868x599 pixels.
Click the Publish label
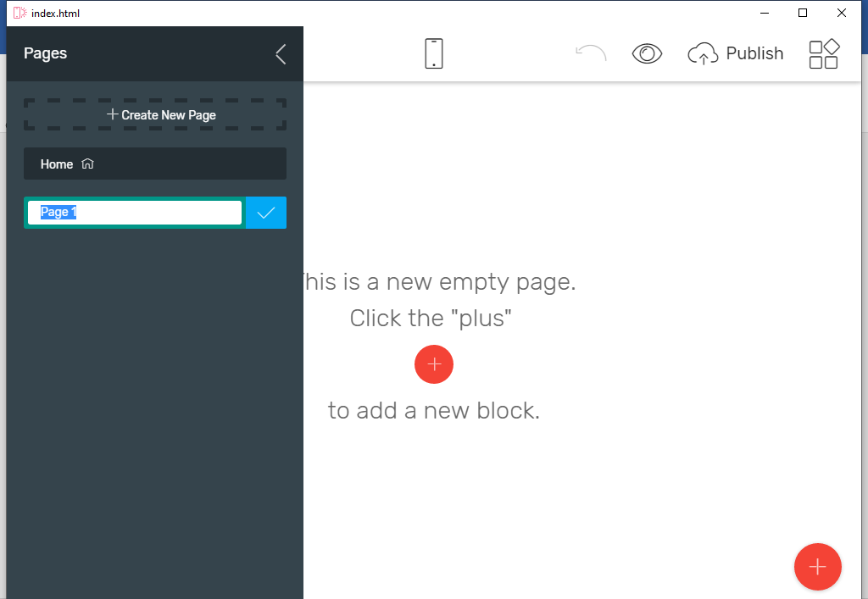[754, 53]
